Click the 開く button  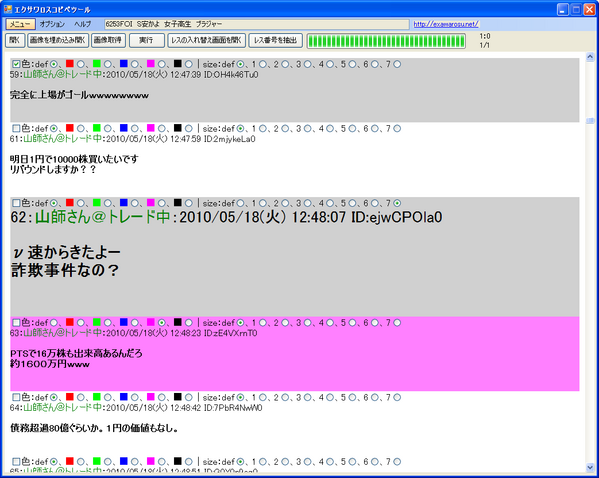coord(15,40)
